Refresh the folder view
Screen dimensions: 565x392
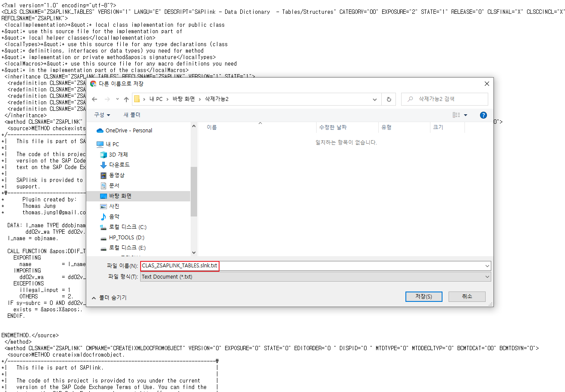[x=389, y=99]
